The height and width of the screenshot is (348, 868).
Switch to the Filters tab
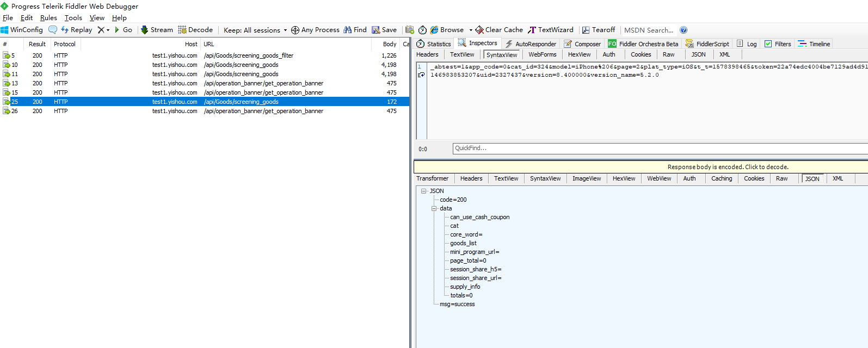point(778,43)
